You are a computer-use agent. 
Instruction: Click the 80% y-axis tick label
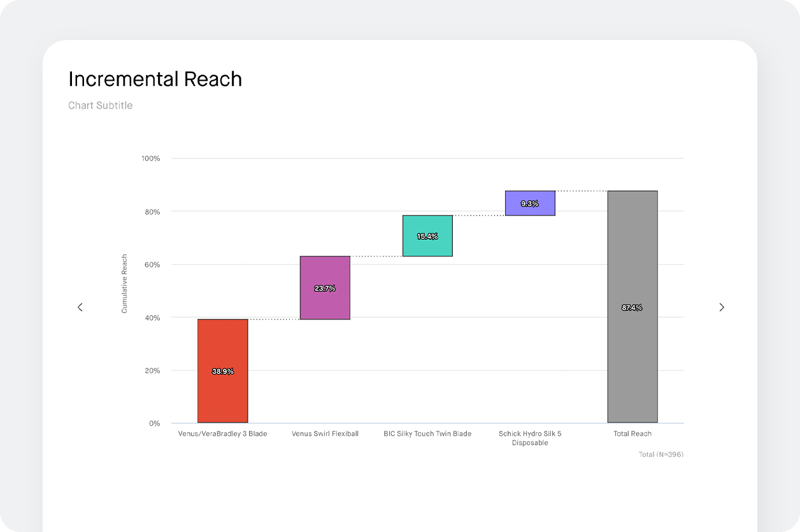point(152,211)
